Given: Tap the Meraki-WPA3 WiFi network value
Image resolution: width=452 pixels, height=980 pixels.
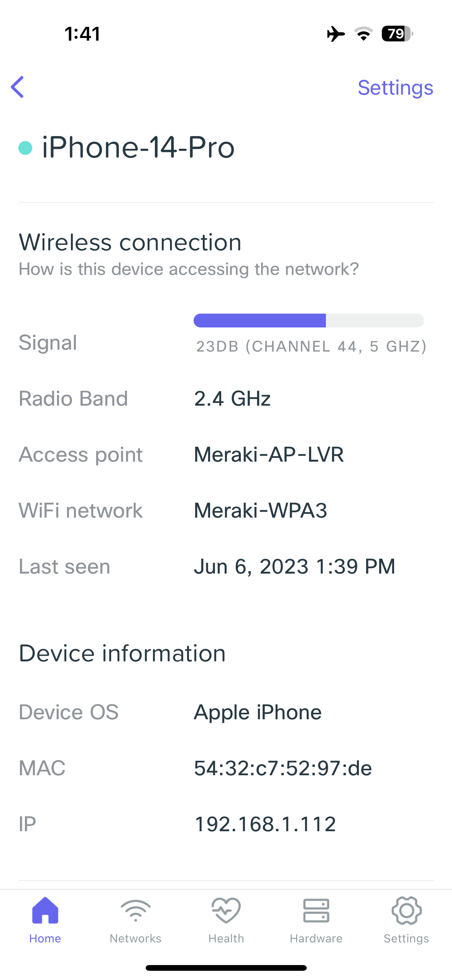Looking at the screenshot, I should (260, 511).
